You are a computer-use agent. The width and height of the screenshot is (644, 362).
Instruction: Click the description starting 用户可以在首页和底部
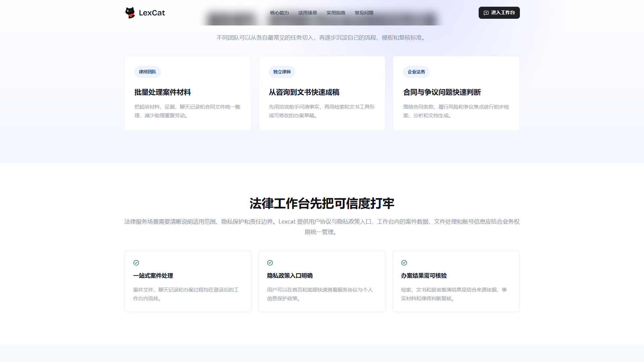(320, 294)
